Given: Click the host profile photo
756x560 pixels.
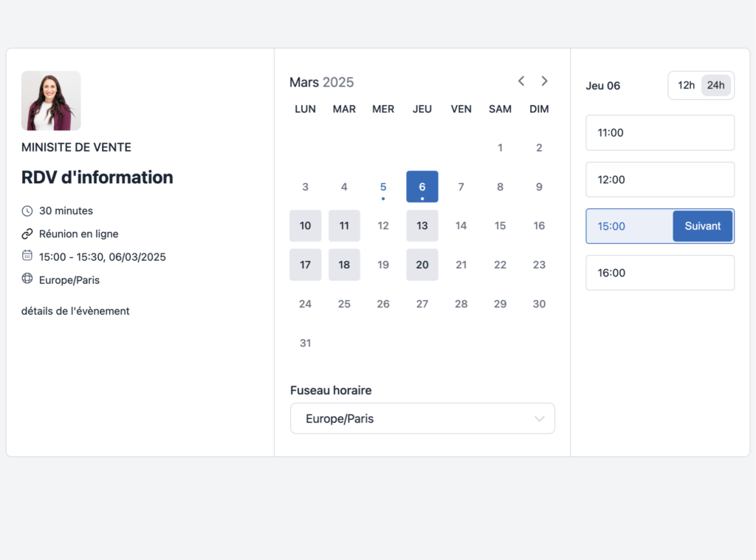Looking at the screenshot, I should (x=51, y=100).
